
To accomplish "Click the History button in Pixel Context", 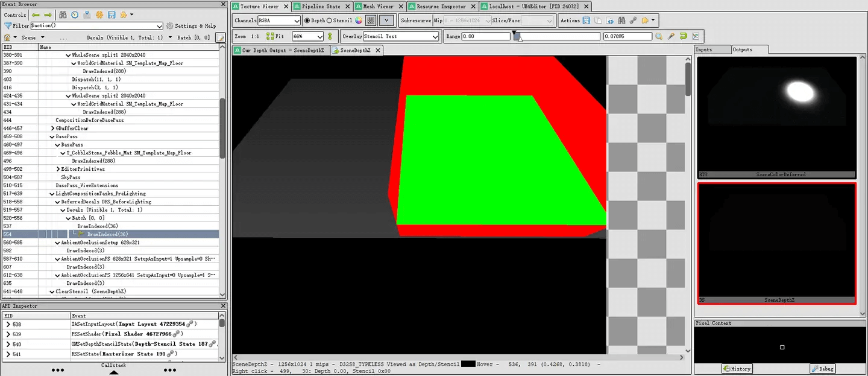I will tap(737, 369).
